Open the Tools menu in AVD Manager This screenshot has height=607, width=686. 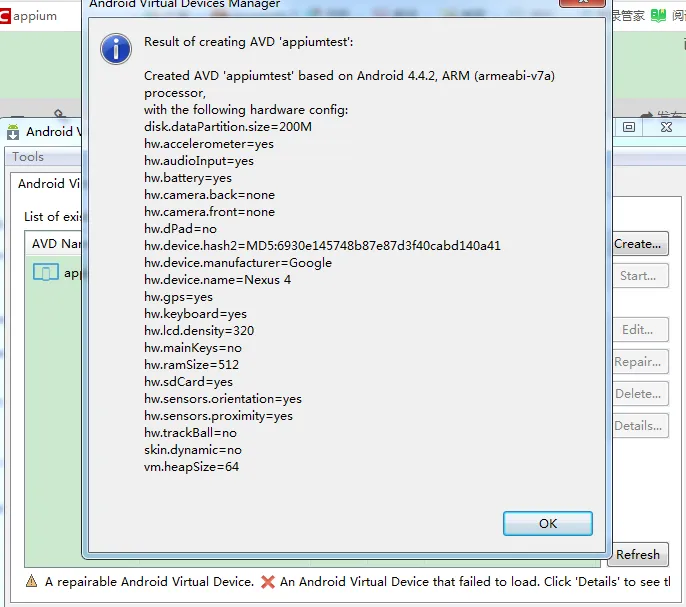point(28,157)
